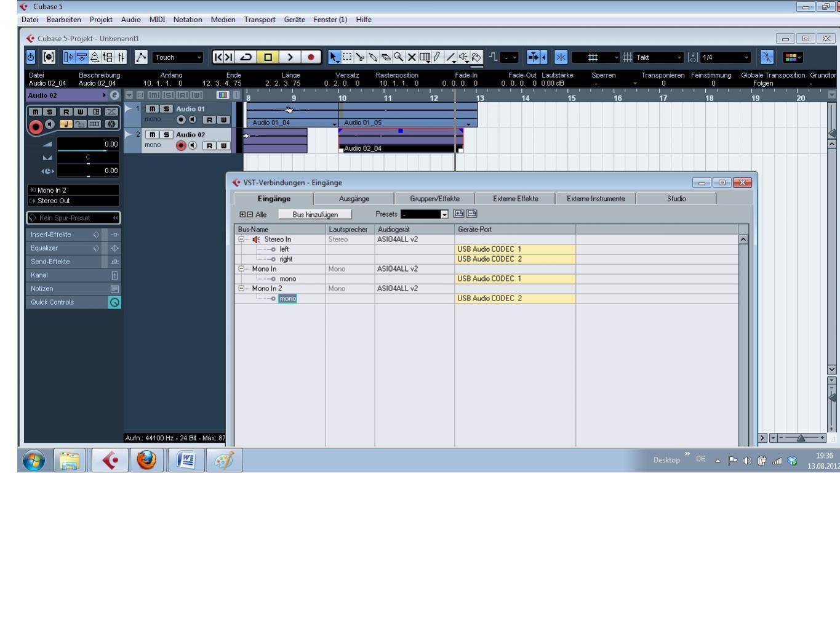The height and width of the screenshot is (625, 840).
Task: Open the Takt grid type dropdown
Action: point(659,57)
